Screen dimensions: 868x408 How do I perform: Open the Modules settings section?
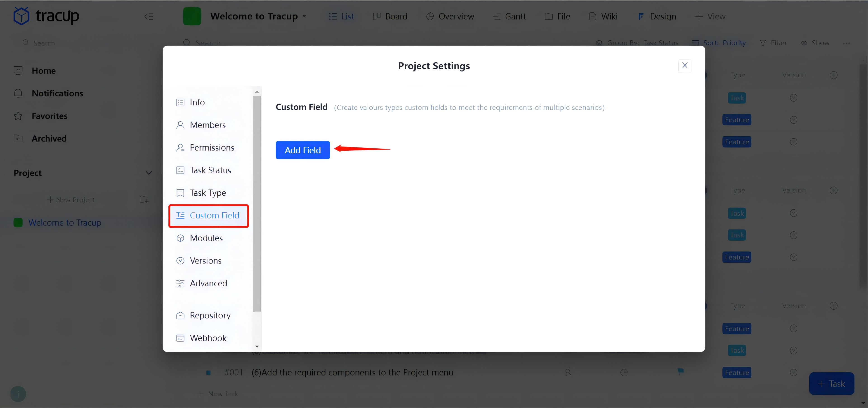point(206,238)
